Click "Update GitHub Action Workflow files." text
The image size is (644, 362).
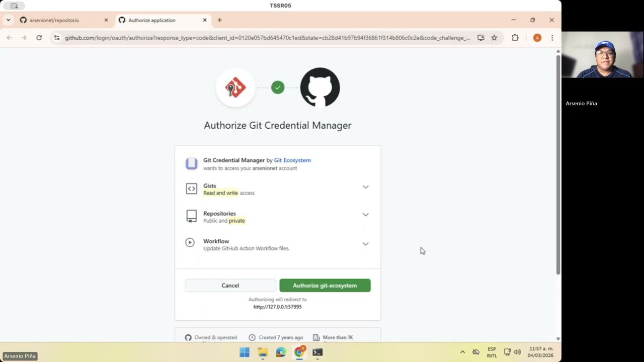click(x=246, y=248)
